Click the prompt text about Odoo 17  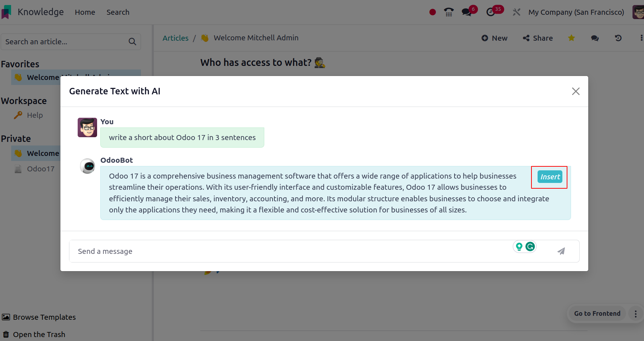[182, 138]
